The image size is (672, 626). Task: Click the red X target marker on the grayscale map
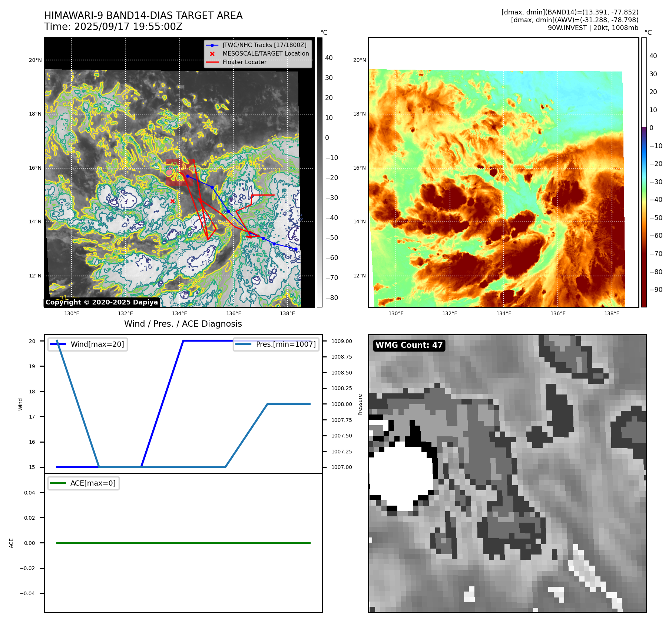point(172,201)
